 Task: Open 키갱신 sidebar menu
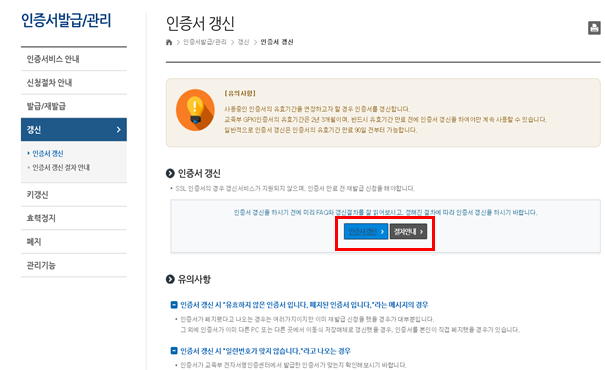[x=74, y=195]
